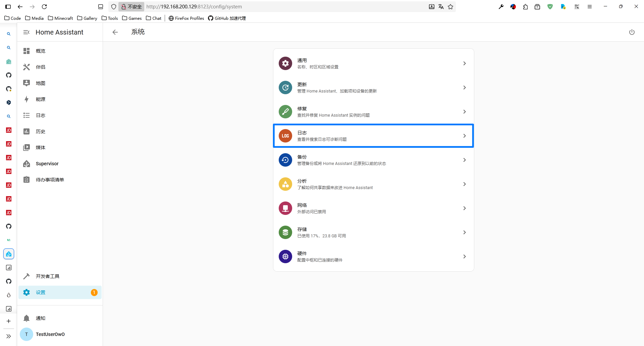Click the 更新 update circular icon

click(x=285, y=88)
